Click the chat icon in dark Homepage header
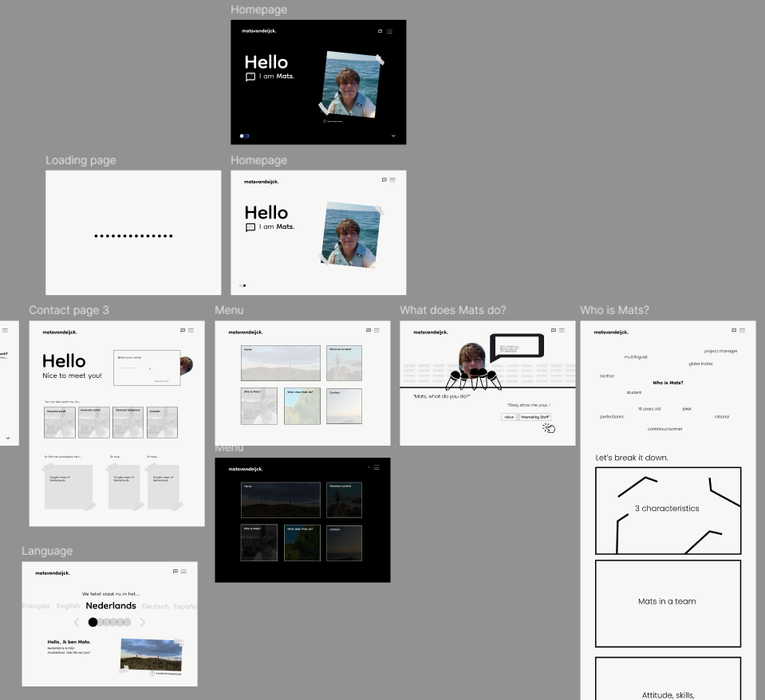Image resolution: width=765 pixels, height=700 pixels. click(380, 31)
